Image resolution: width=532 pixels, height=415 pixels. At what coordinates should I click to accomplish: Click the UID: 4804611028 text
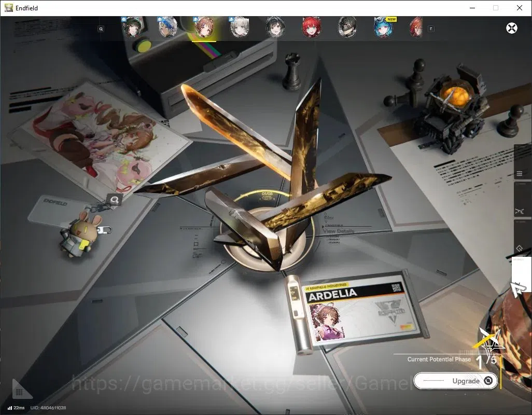coord(48,408)
